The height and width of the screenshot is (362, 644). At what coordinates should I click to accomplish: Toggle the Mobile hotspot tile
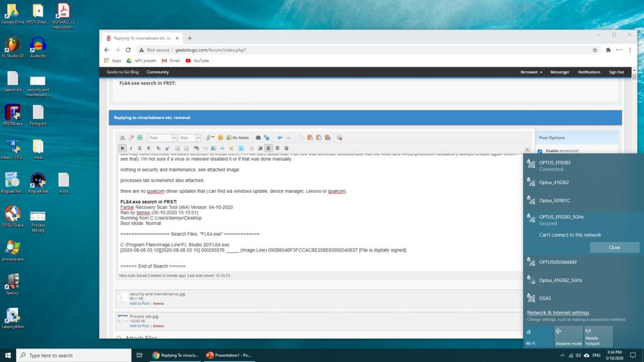598,337
